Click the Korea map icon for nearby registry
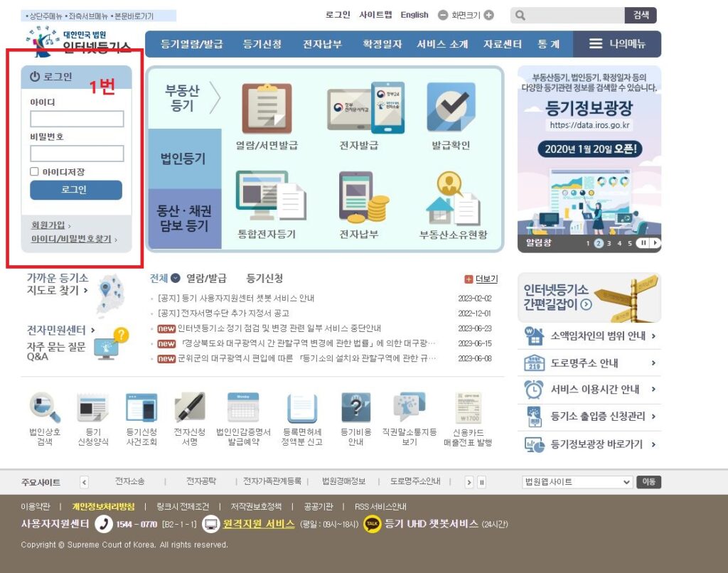728x573 pixels. [x=110, y=295]
